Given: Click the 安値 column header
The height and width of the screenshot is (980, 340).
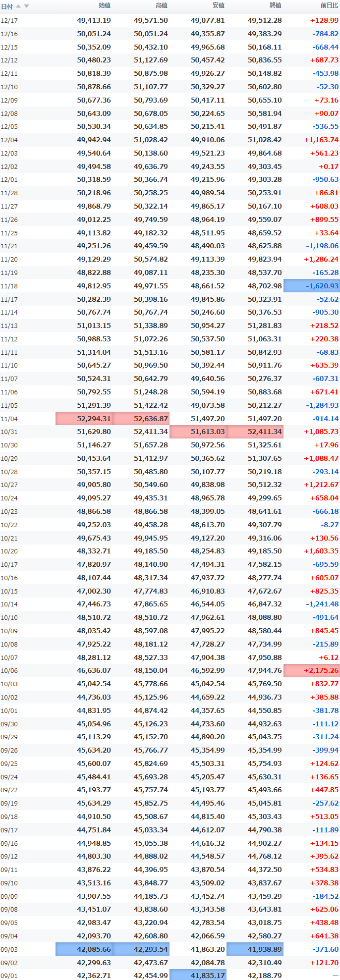Looking at the screenshot, I should pos(219,5).
